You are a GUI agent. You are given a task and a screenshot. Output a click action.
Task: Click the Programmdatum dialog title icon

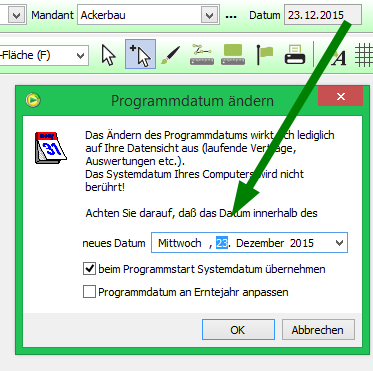[x=33, y=100]
